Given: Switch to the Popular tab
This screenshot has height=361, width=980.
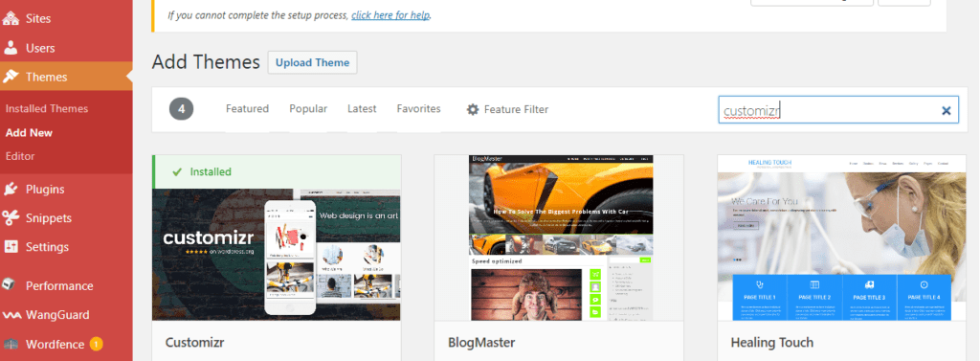Looking at the screenshot, I should click(x=308, y=109).
